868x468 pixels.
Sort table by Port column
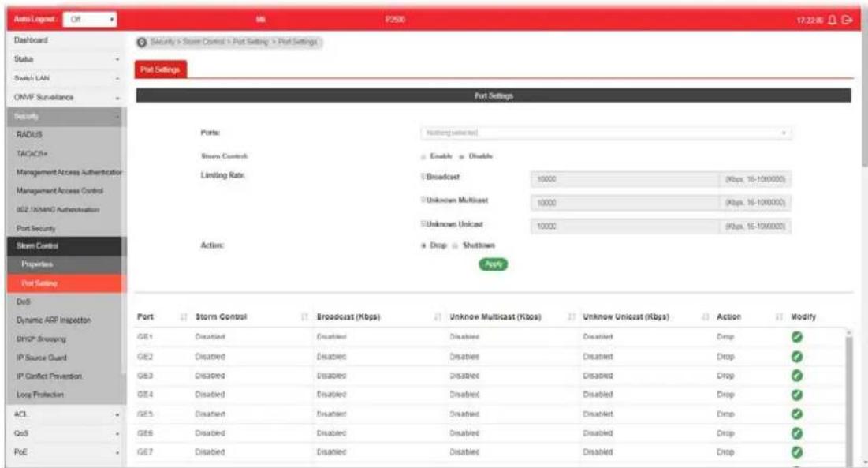pyautogui.click(x=184, y=316)
